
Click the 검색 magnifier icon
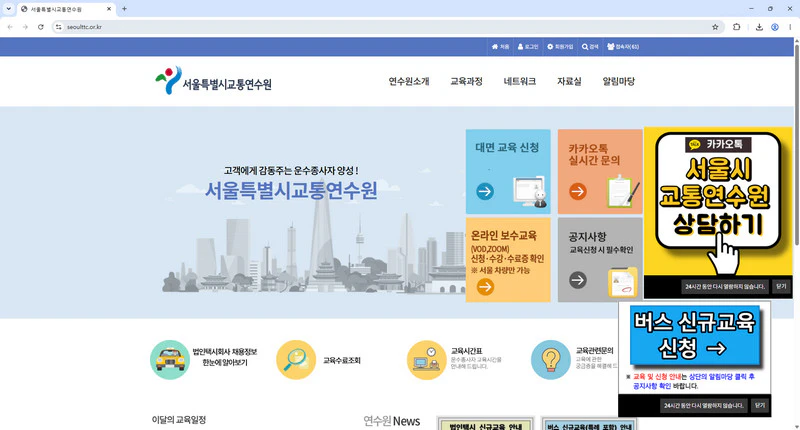(585, 46)
